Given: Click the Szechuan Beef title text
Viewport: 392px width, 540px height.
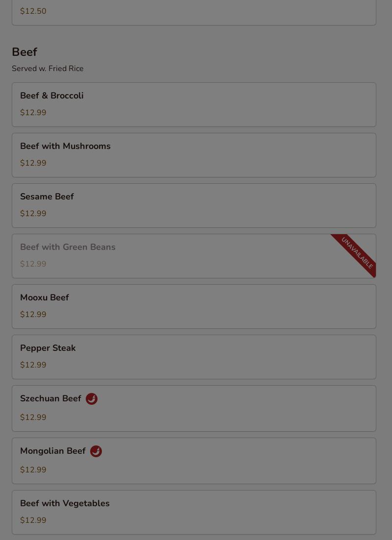Looking at the screenshot, I should coord(50,399).
